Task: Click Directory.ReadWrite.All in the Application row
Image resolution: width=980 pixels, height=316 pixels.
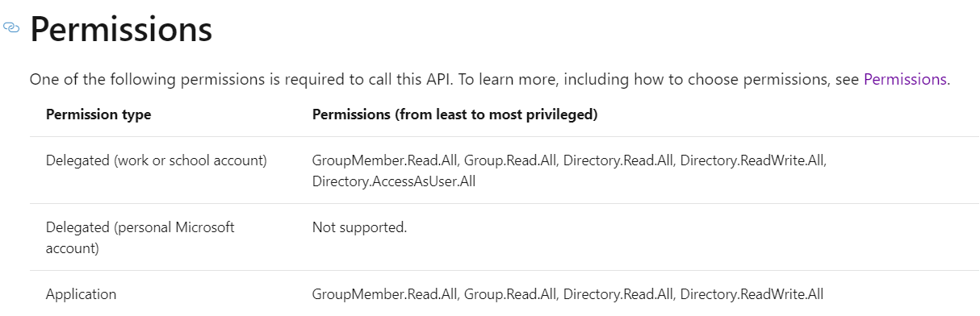Action: click(x=752, y=294)
